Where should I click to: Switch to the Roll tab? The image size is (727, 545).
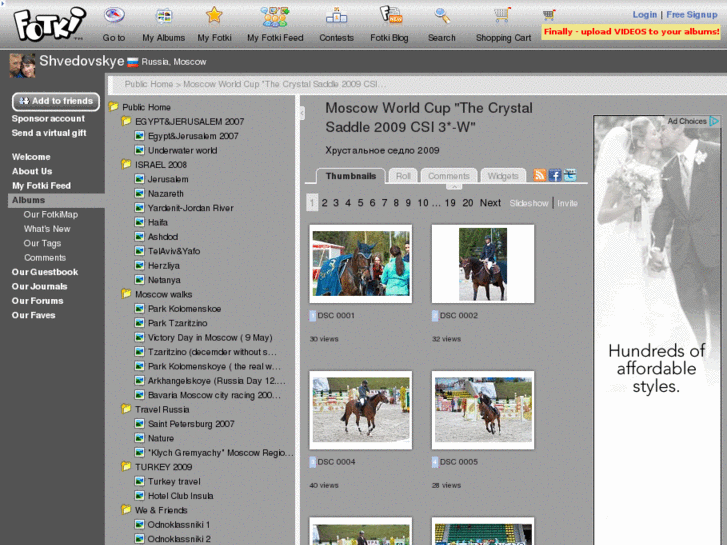pyautogui.click(x=403, y=176)
